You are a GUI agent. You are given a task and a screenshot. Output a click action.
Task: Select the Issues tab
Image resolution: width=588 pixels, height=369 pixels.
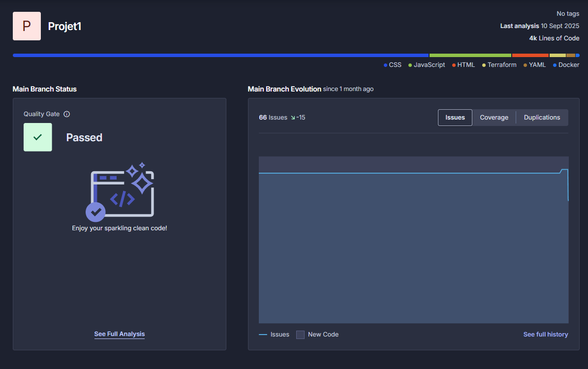[x=455, y=118]
